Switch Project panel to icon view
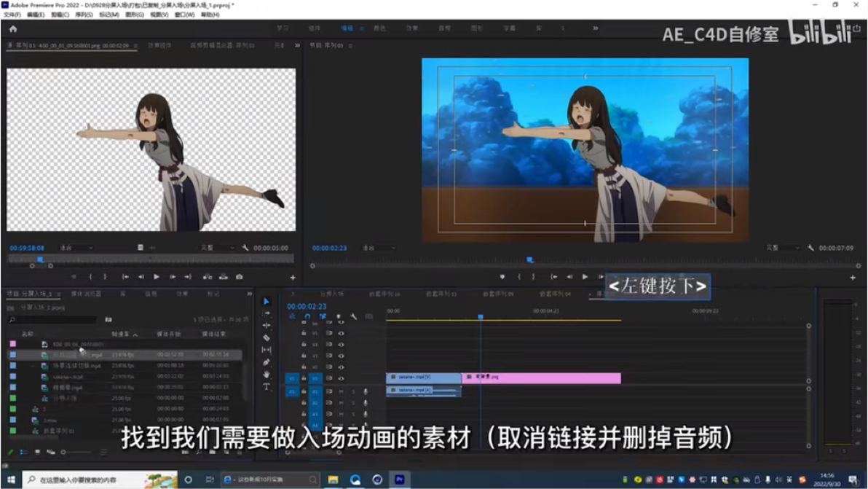The width and height of the screenshot is (868, 489). [37, 452]
